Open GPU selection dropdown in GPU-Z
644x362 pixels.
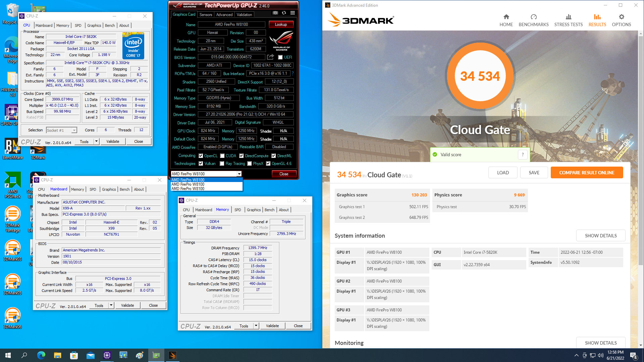[206, 174]
